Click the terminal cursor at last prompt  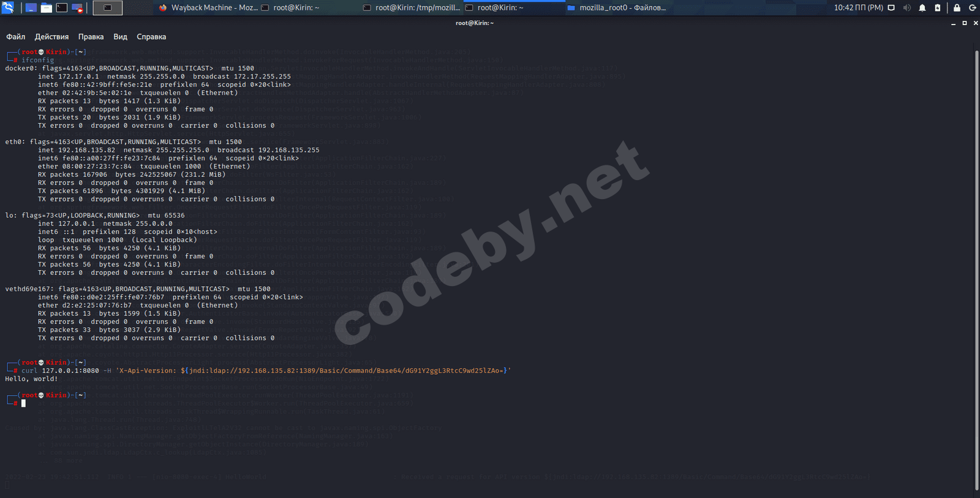tap(23, 403)
